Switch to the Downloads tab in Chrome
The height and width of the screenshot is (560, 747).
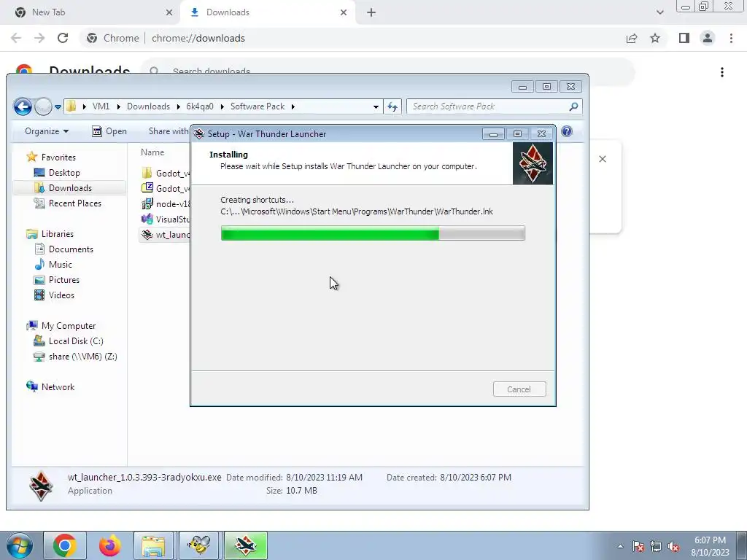(267, 12)
